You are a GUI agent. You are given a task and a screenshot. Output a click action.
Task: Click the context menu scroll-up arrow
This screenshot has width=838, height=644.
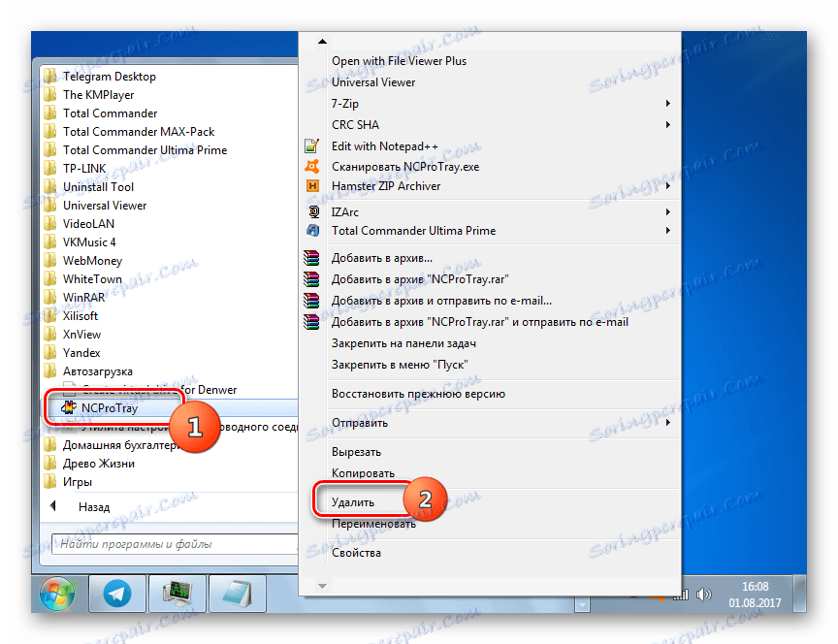pyautogui.click(x=322, y=41)
